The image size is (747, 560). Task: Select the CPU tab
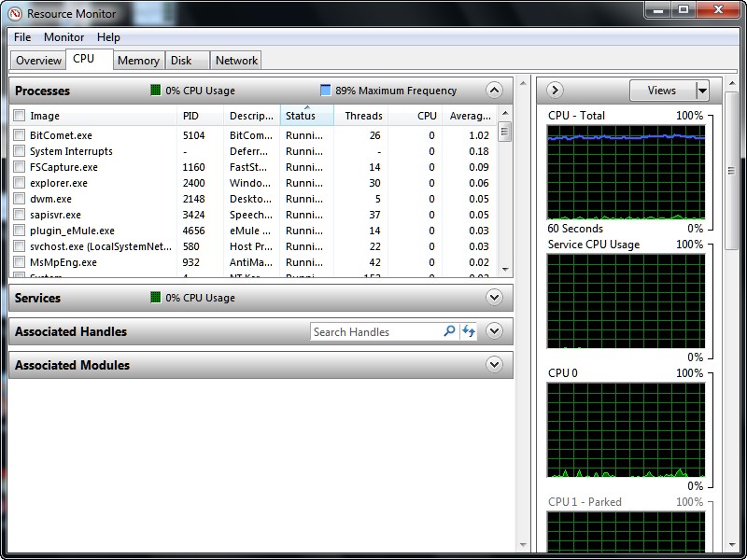[89, 59]
